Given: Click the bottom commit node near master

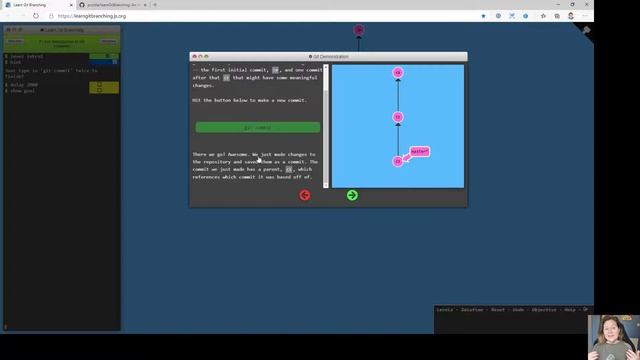Looking at the screenshot, I should pos(398,161).
